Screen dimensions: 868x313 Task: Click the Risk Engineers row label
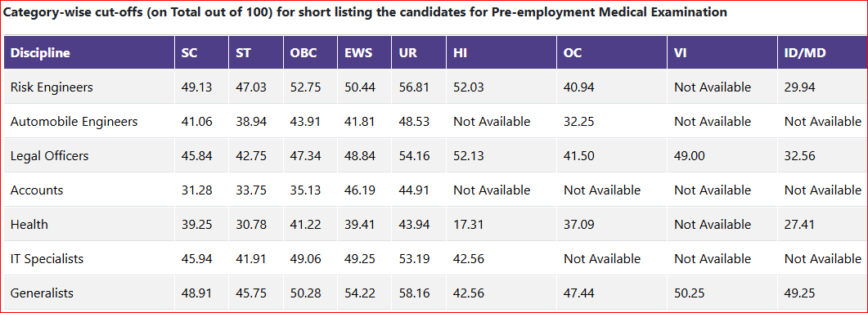(x=52, y=87)
